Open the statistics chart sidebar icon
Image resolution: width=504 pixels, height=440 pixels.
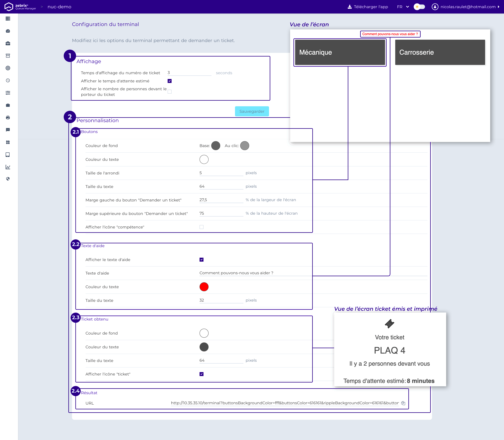coord(8,167)
